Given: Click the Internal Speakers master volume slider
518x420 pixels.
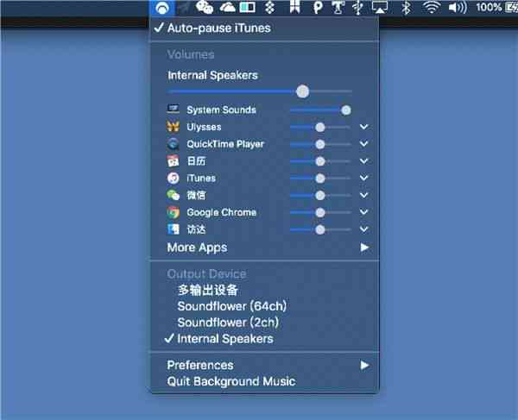Looking at the screenshot, I should click(260, 91).
